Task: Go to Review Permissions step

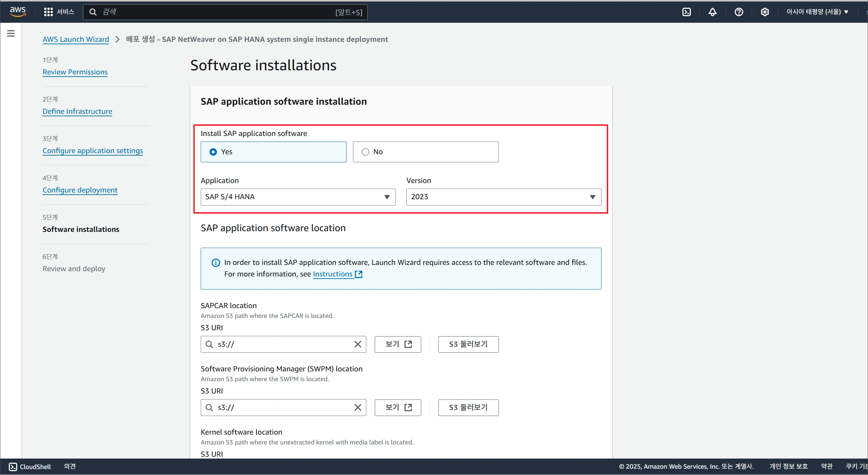Action: click(x=75, y=72)
